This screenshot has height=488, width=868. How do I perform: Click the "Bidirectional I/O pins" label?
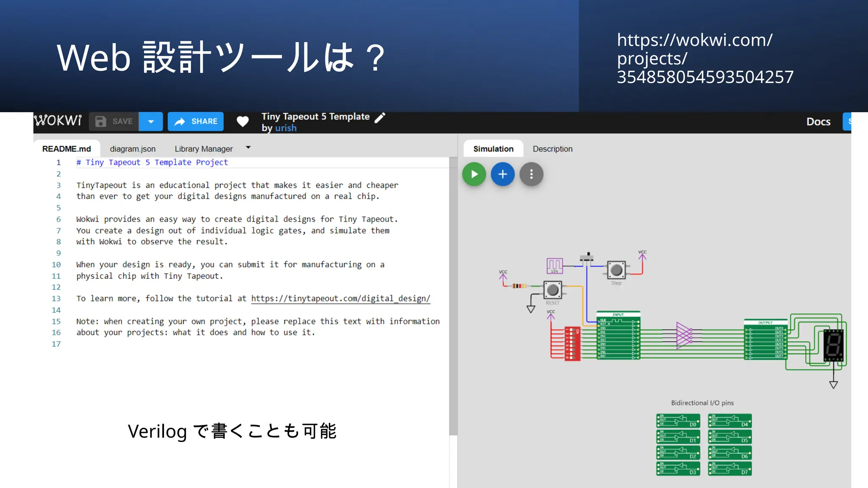coord(702,403)
